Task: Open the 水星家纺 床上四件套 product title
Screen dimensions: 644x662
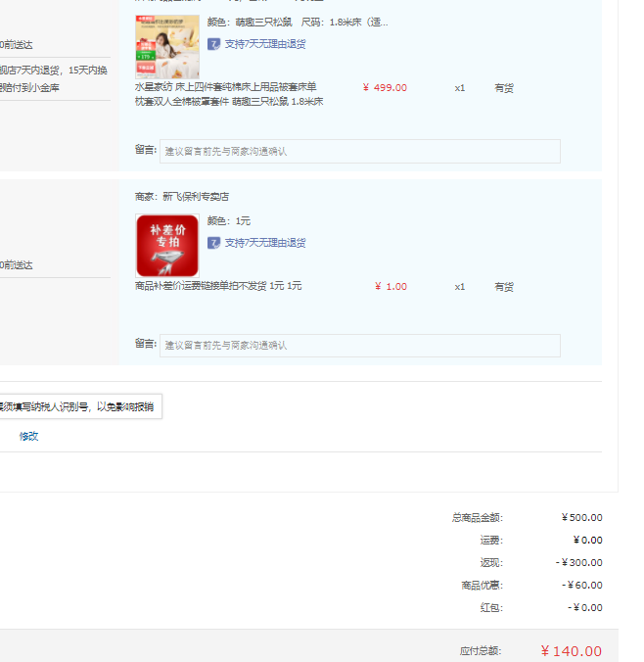Action: point(229,94)
